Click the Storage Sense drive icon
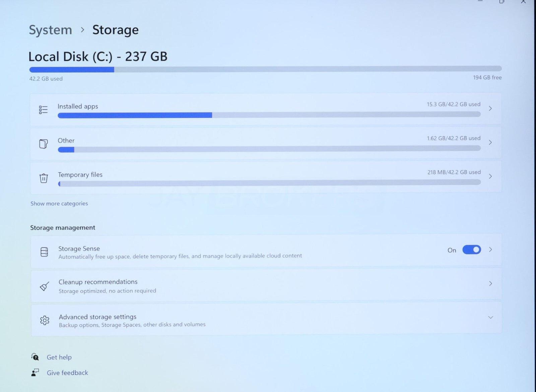The height and width of the screenshot is (392, 536). 44,252
